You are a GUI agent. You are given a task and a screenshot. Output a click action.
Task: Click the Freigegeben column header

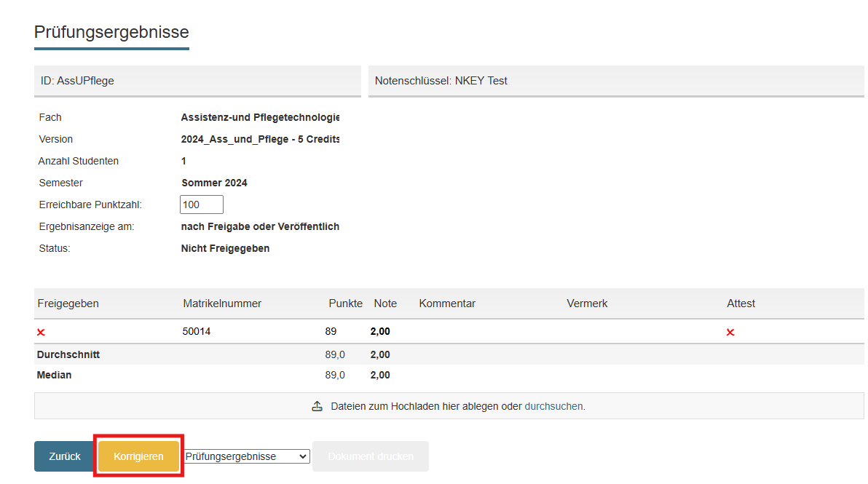68,304
